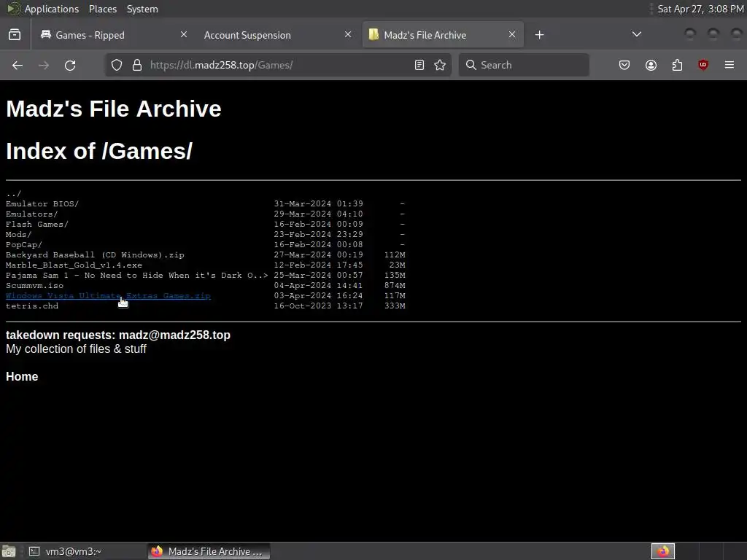Download tetris.chd
Screen dimensions: 747x560
32,306
